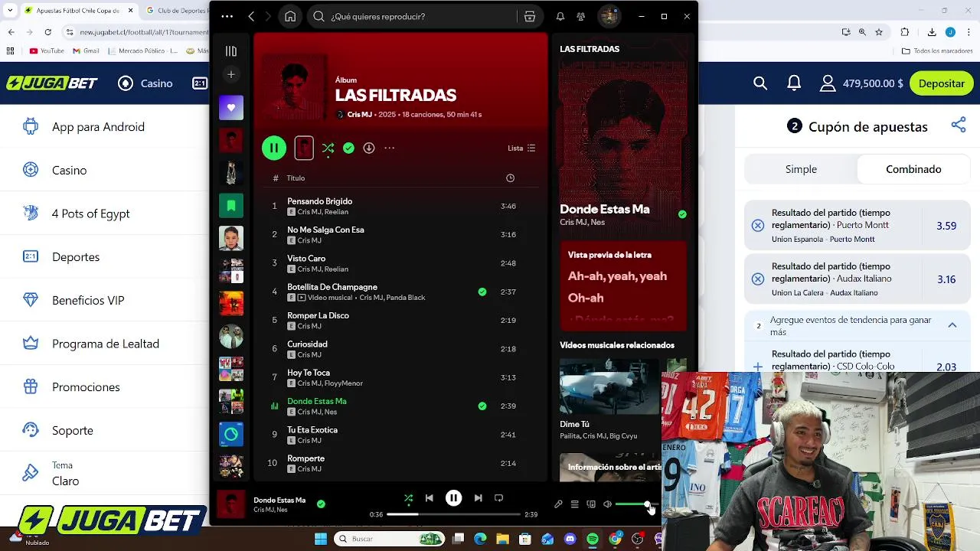Open 'Cris MJ' link under album title
This screenshot has height=551, width=980.
point(359,115)
